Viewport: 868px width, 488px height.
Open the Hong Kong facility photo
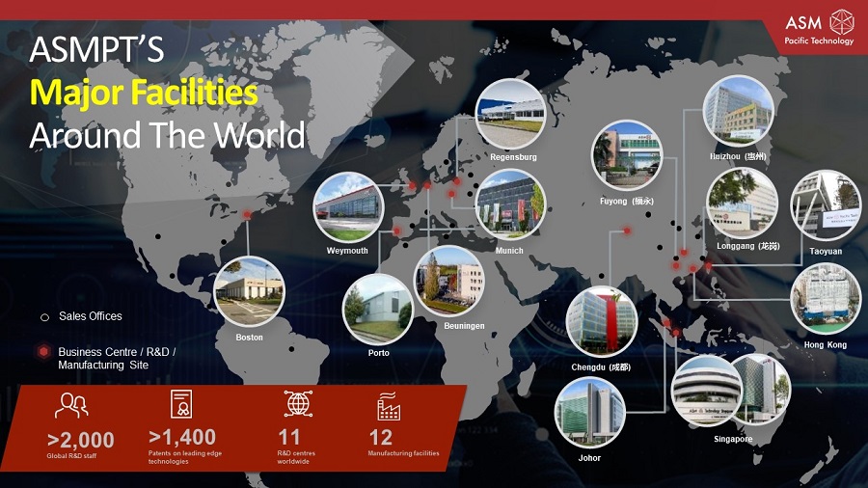tap(826, 298)
